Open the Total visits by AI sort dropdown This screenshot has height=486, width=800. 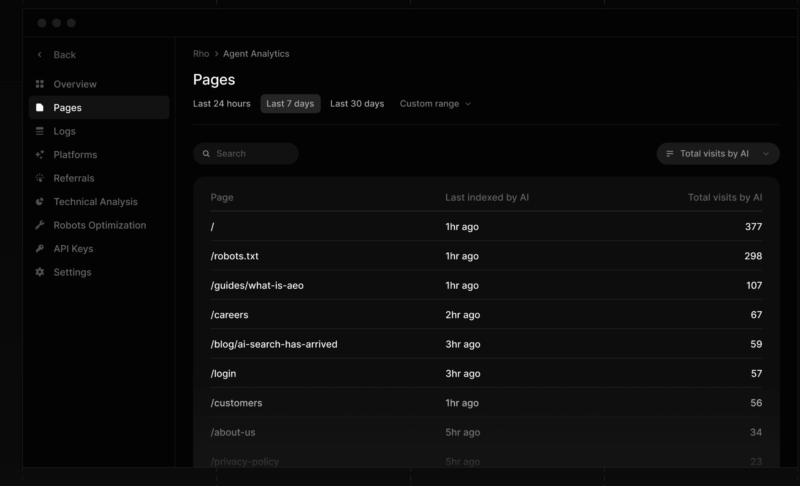pos(718,154)
